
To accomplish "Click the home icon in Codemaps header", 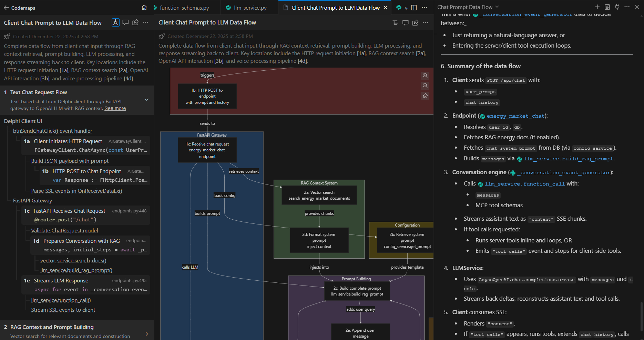I will [x=144, y=8].
